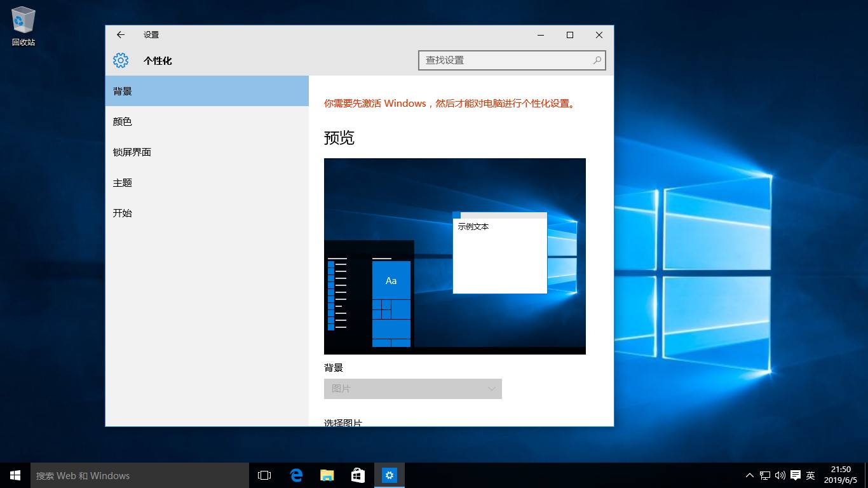Open the Action Center notification icon

coord(795,475)
